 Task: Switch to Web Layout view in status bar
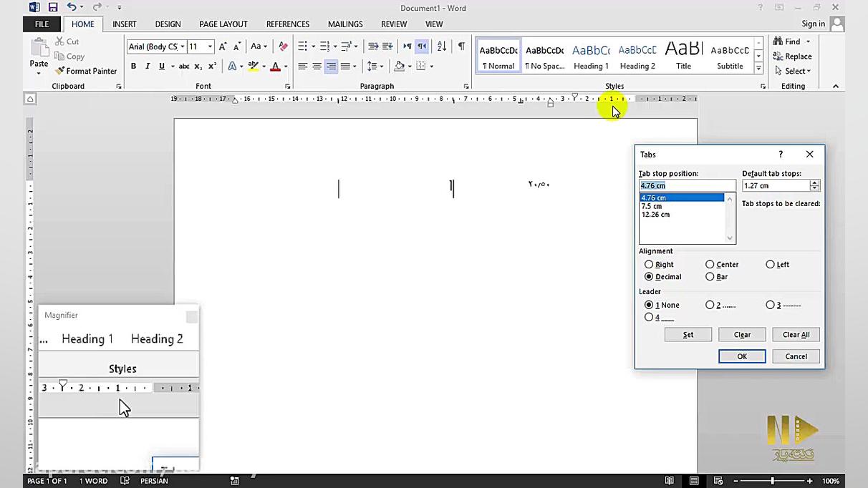(x=718, y=481)
